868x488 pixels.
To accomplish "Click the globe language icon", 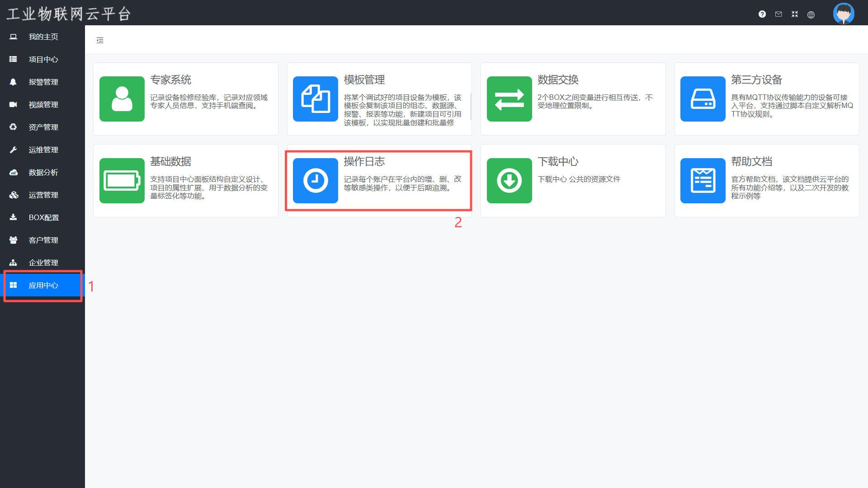I will coord(811,14).
